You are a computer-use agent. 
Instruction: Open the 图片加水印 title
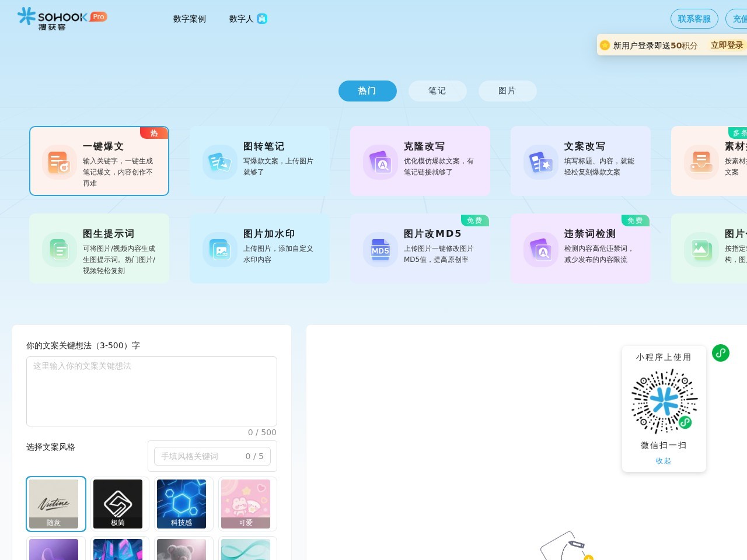(x=269, y=234)
